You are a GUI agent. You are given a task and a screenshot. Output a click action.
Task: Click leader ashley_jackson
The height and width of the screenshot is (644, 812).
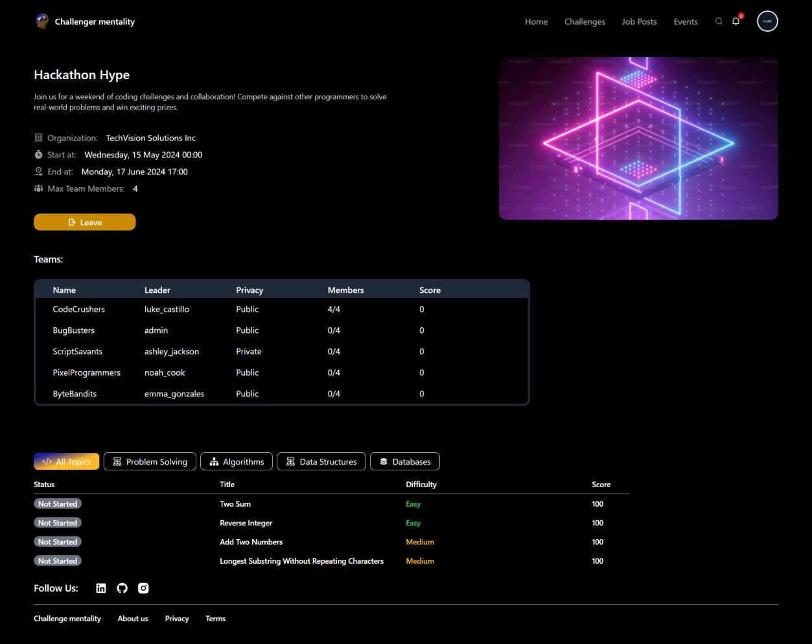pyautogui.click(x=172, y=351)
